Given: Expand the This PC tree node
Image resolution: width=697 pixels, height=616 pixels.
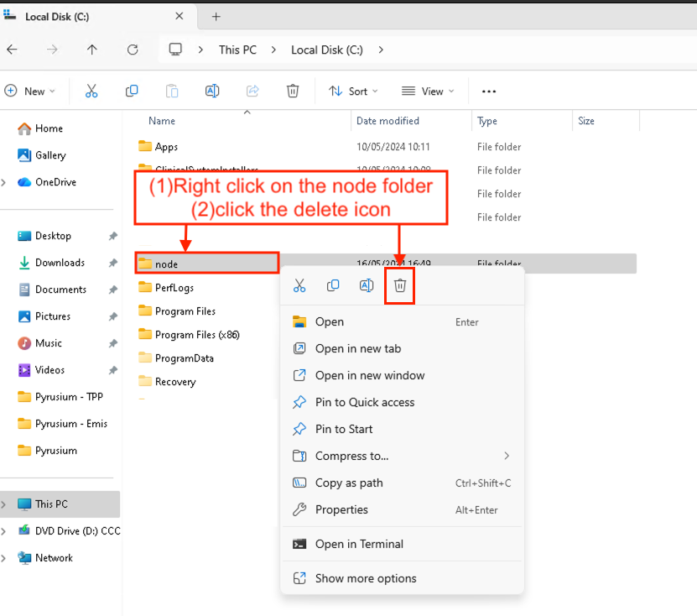Looking at the screenshot, I should point(3,504).
